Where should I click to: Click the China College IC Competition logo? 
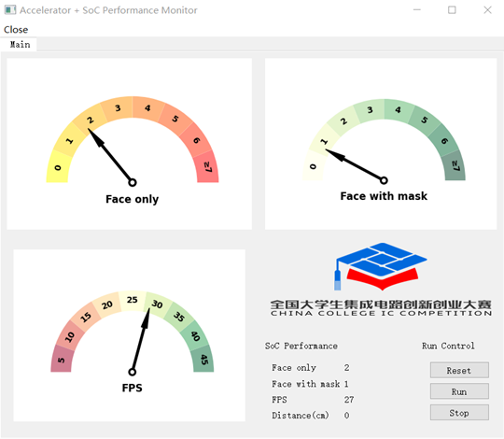pos(381,279)
